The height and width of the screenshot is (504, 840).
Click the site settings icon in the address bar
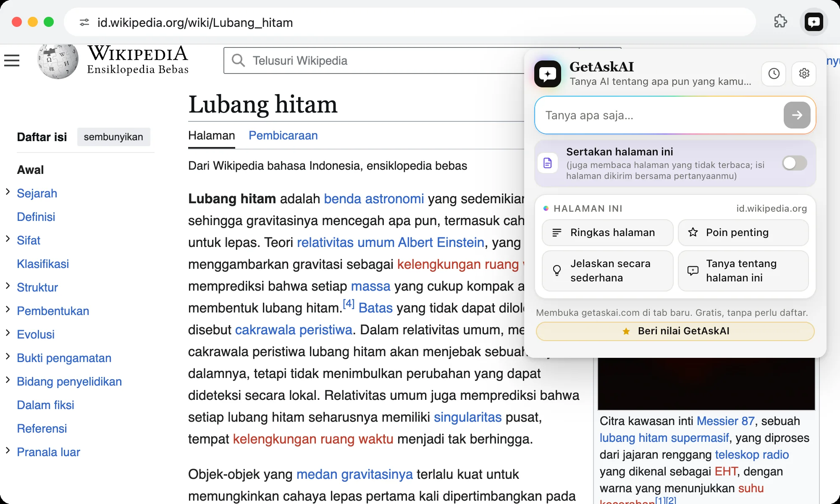click(x=84, y=22)
